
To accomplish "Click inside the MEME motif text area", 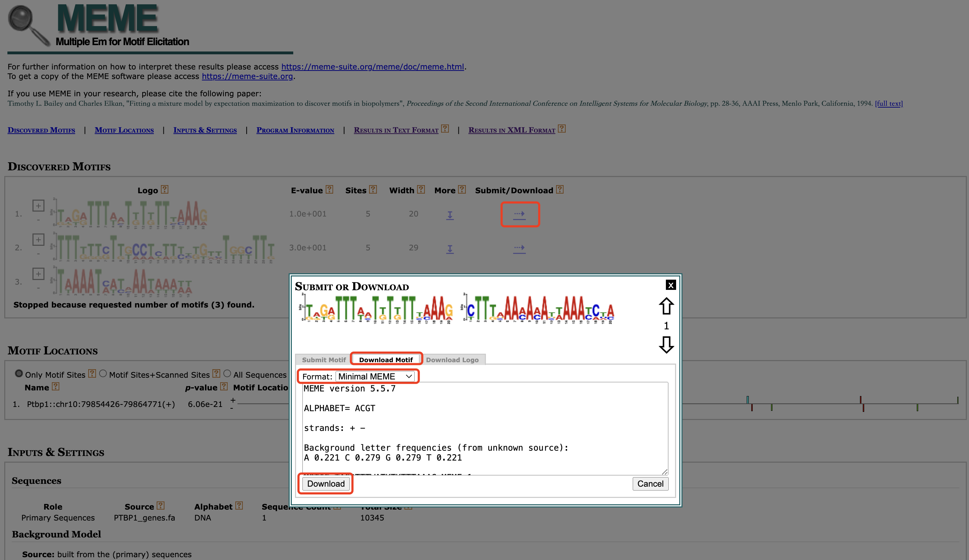I will [x=484, y=427].
